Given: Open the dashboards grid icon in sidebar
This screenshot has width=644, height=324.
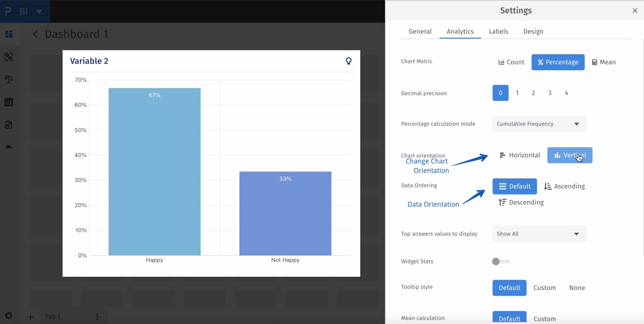Looking at the screenshot, I should pos(9,34).
